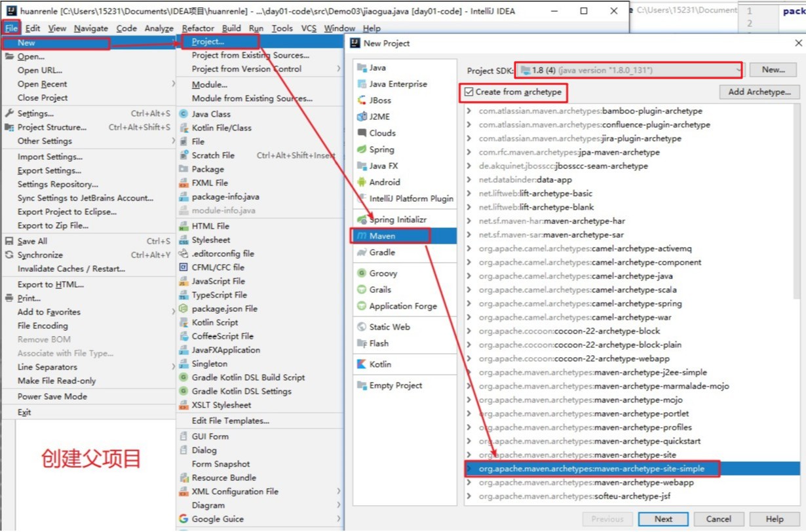Click the Java Class icon in New submenu
The width and height of the screenshot is (806, 532).
click(x=183, y=114)
